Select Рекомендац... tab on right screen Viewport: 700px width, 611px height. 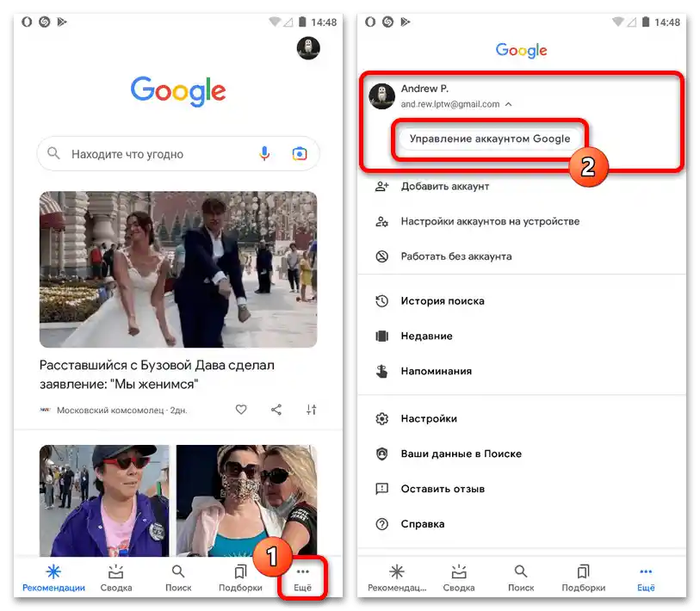[397, 578]
